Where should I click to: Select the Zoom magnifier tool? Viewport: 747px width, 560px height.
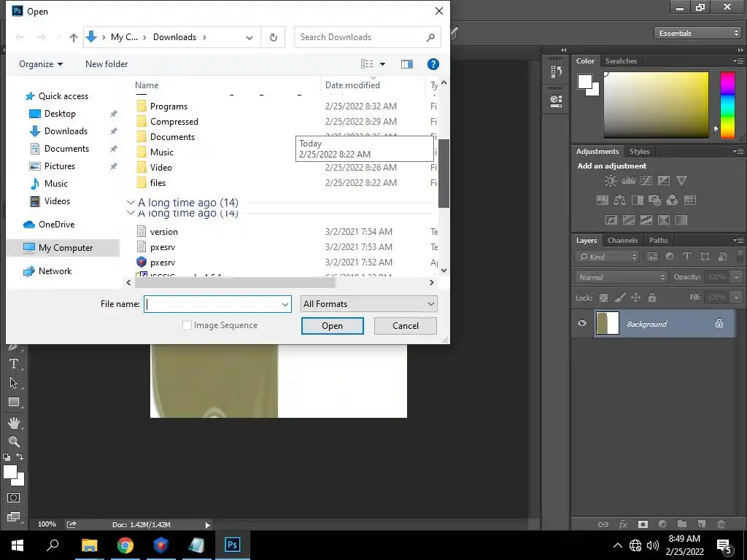tap(13, 441)
